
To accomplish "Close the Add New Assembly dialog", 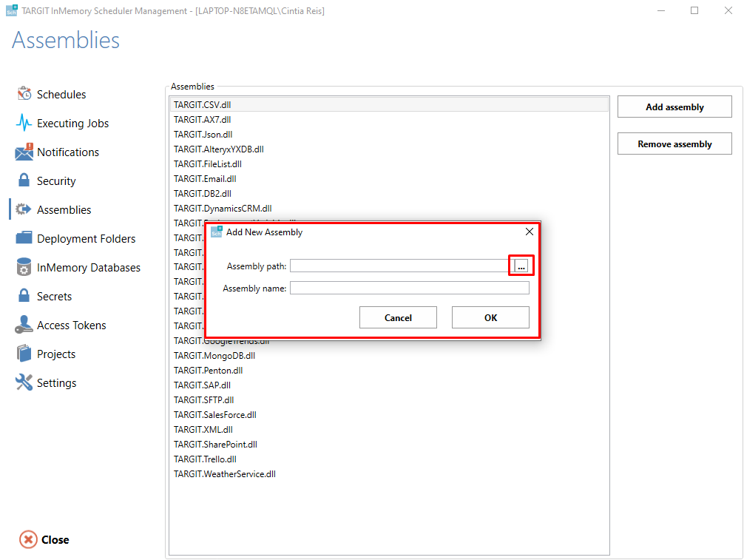I will [529, 232].
